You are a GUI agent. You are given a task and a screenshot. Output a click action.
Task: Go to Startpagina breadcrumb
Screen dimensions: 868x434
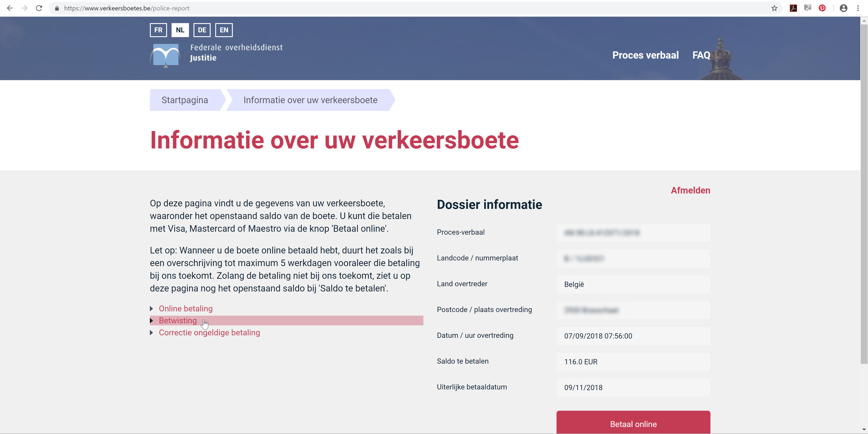[185, 100]
